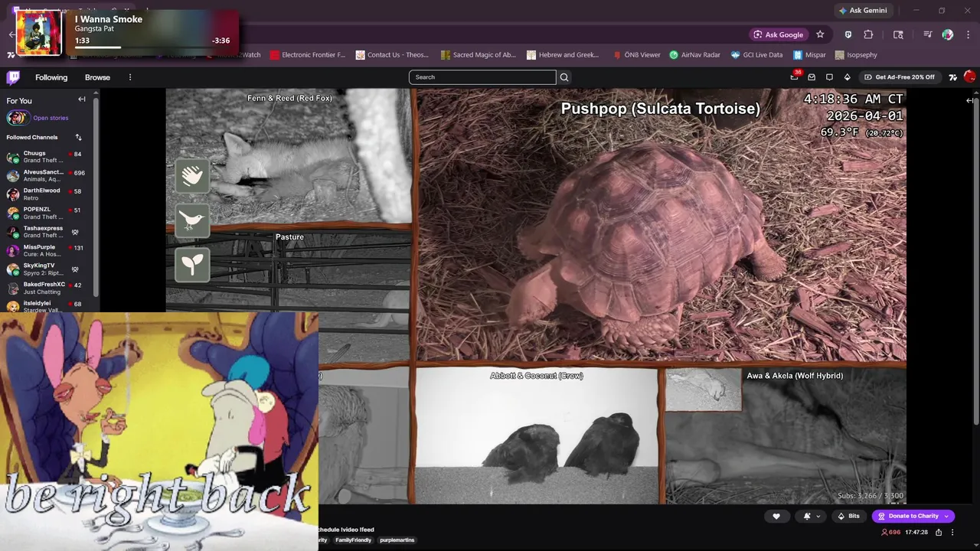
Task: Open the BakedFreshXC channel in sidebar
Action: coord(46,288)
